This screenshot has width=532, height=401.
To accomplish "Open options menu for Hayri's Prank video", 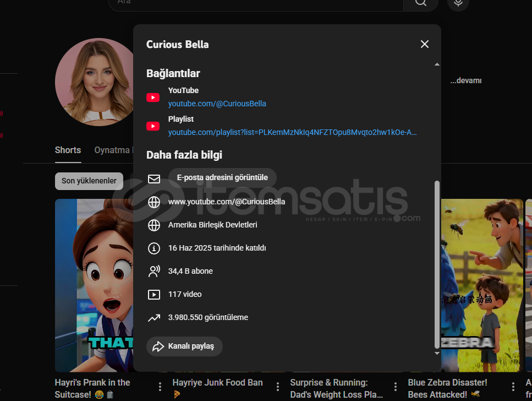I will (160, 386).
